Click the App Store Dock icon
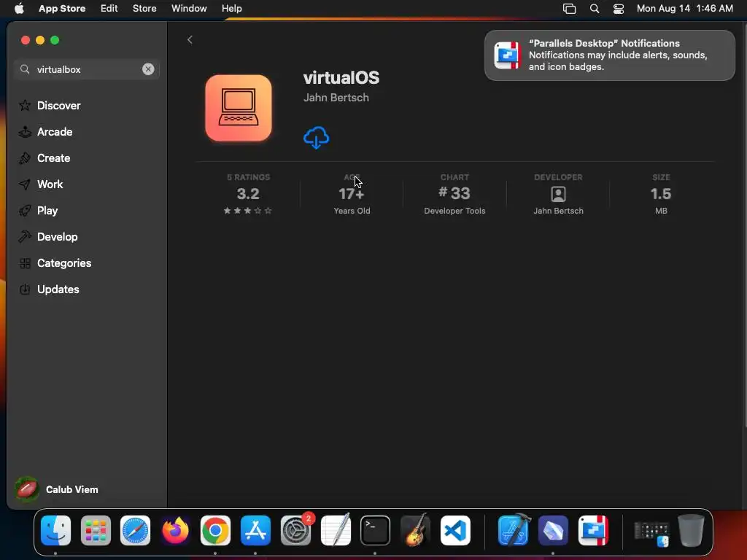 [255, 530]
